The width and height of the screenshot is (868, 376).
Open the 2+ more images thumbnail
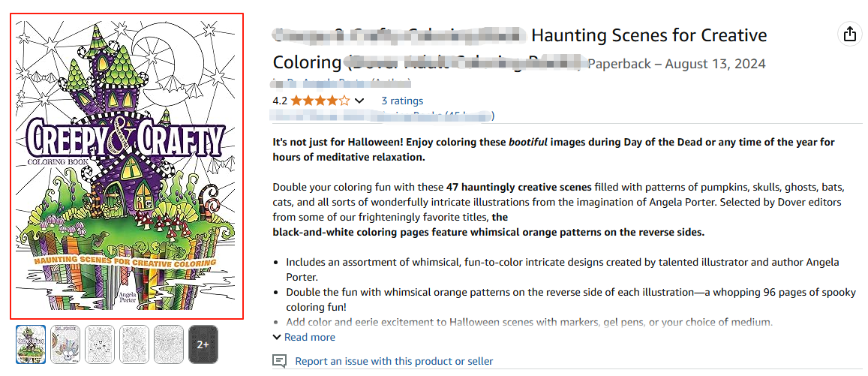[203, 344]
